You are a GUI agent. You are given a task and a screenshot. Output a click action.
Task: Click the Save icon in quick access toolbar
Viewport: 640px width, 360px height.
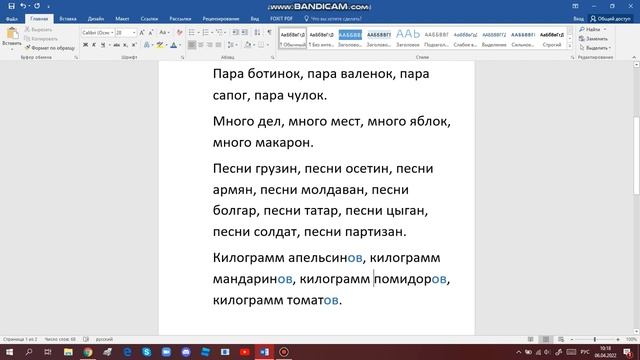11,6
